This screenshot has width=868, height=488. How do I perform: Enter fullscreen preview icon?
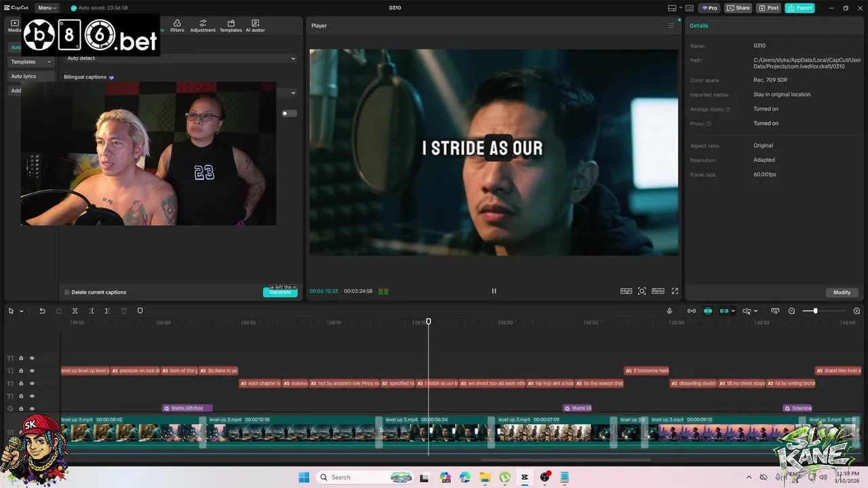coord(675,291)
